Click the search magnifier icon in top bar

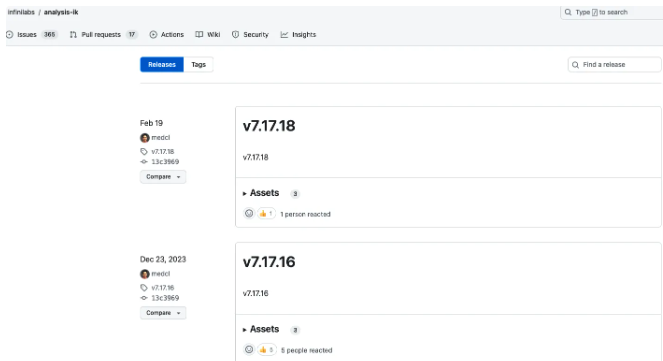(x=568, y=12)
